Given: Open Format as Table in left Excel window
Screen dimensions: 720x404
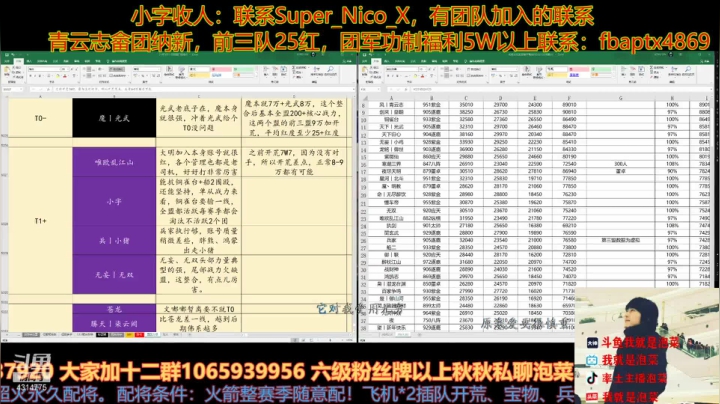Looking at the screenshot, I should [181, 72].
